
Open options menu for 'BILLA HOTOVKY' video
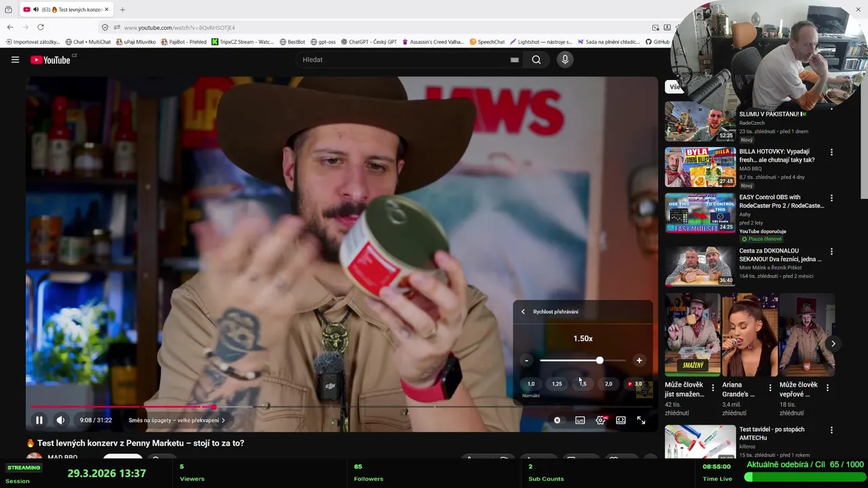coord(831,152)
